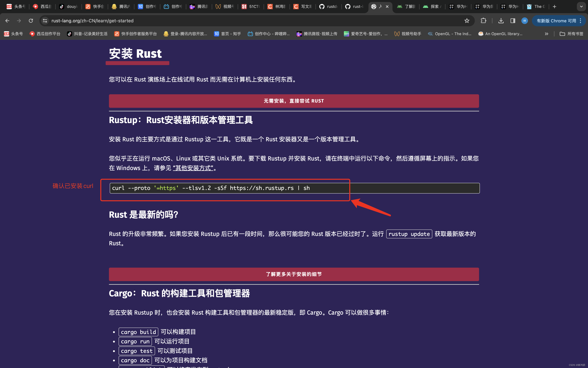Click the cargo build code label
Viewport: 588px width, 368px height.
[x=138, y=332]
